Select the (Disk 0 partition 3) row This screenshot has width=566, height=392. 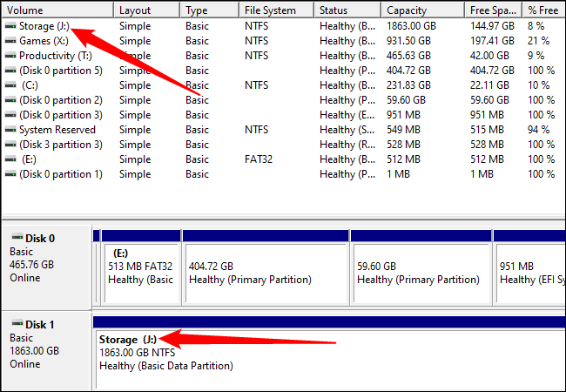tap(283, 115)
